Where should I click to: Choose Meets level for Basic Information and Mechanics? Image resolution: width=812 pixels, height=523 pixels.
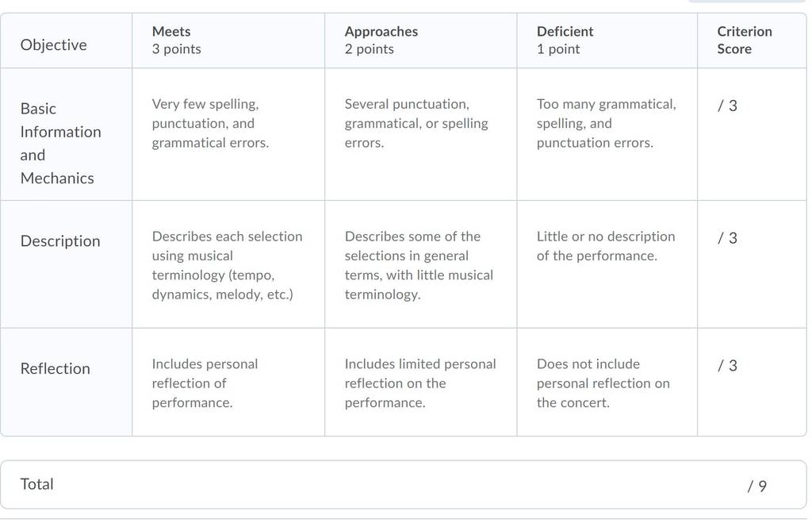228,134
